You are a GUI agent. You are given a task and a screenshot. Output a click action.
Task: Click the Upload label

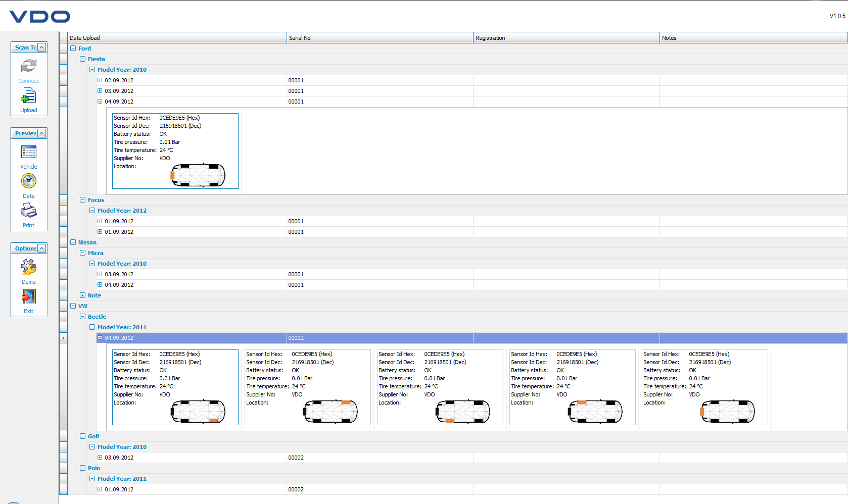29,110
